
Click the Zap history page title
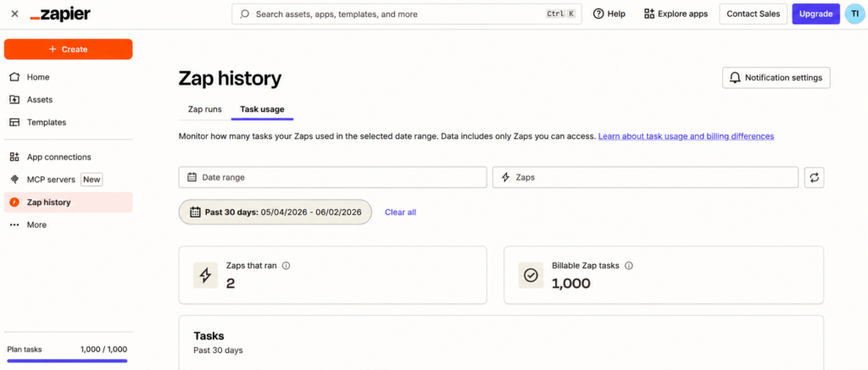(230, 79)
